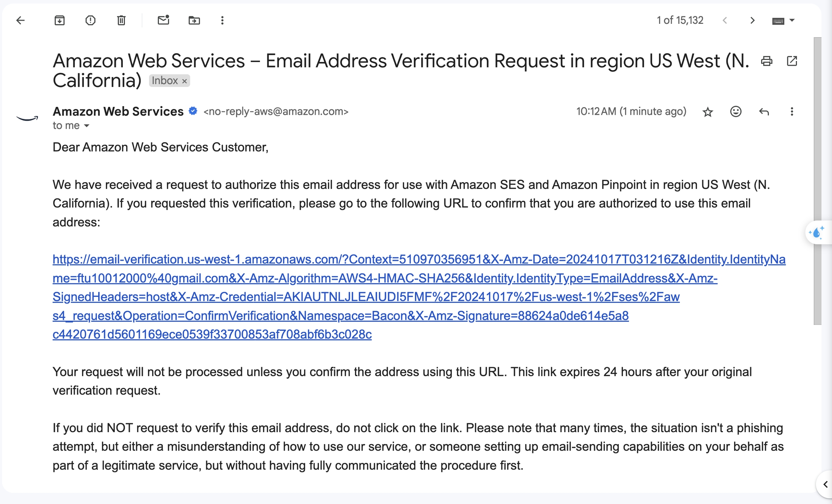832x504 pixels.
Task: Remove the Inbox label from conversation
Action: point(185,81)
